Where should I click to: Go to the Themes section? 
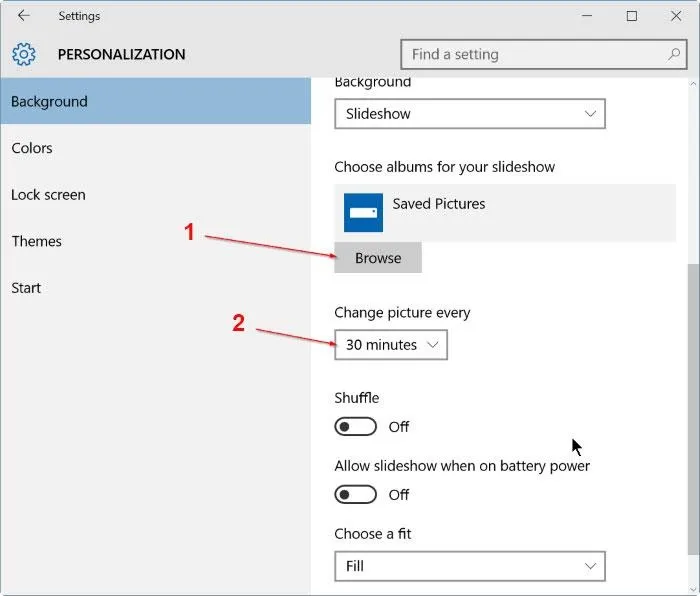tap(37, 241)
